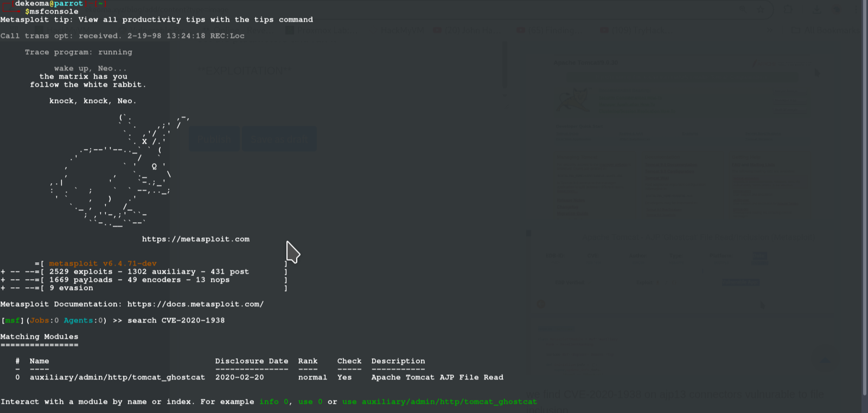
Task: Click the 'follow the white rabbit.' line
Action: pyautogui.click(x=88, y=85)
